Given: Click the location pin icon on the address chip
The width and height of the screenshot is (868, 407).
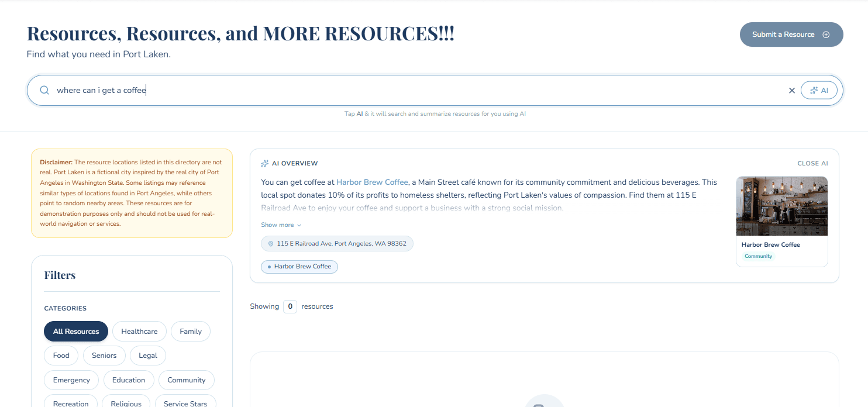Looking at the screenshot, I should 270,244.
